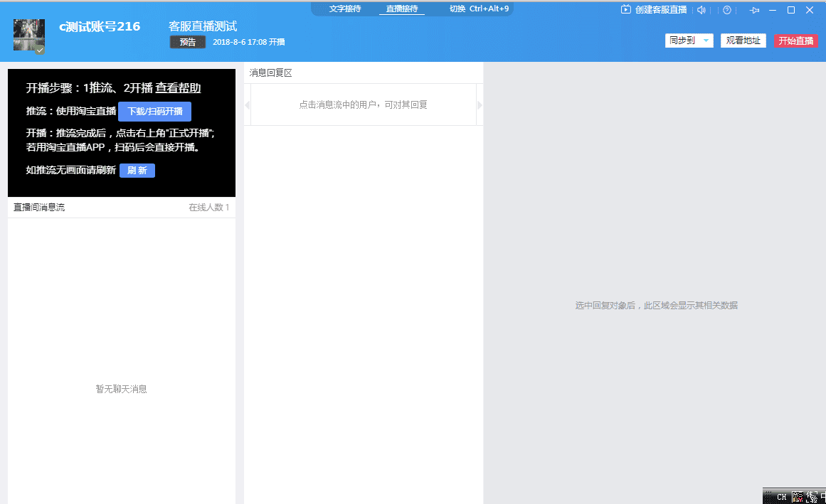Select the 直播接待 tab
The image size is (826, 504).
pos(402,9)
